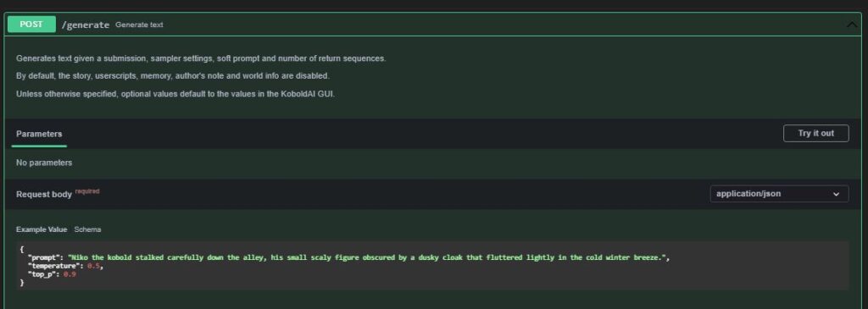Click the line about story and userscripts disabled
This screenshot has height=309, width=868.
click(173, 75)
